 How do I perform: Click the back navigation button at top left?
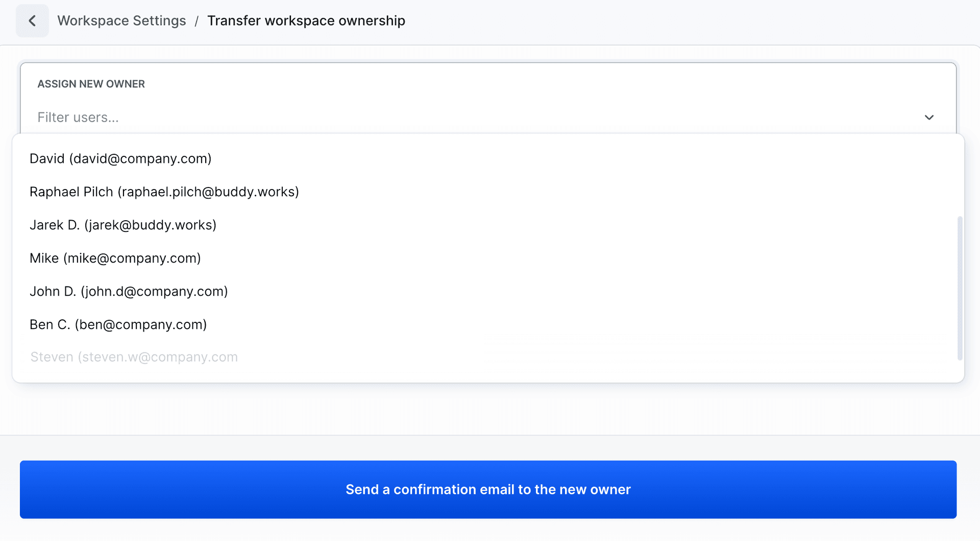click(x=32, y=20)
